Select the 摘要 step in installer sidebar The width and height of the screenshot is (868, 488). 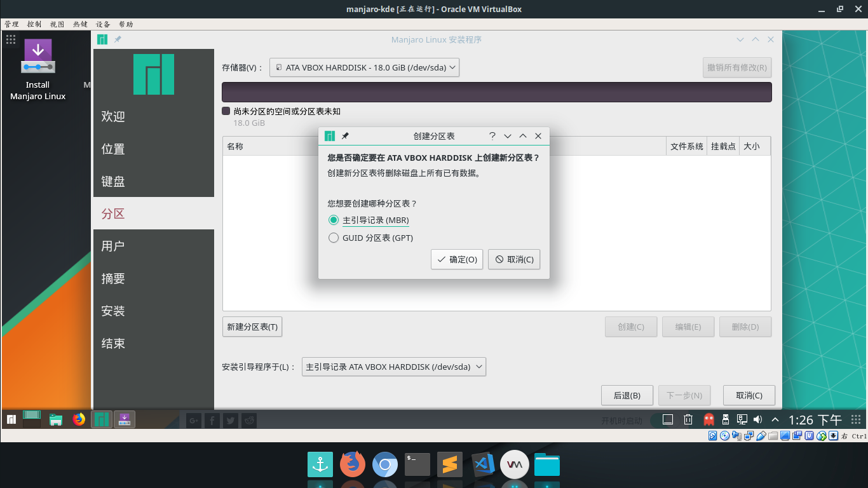154,278
